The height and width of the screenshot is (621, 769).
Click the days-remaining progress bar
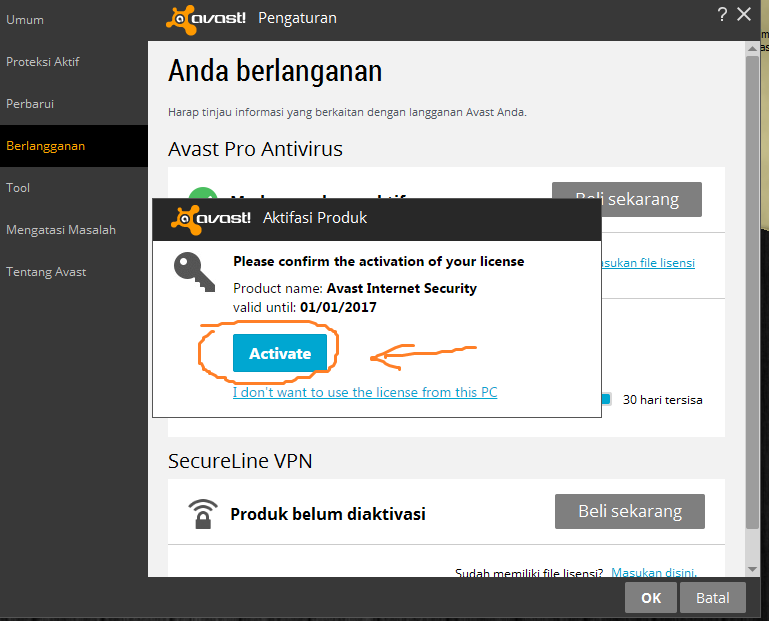tap(606, 399)
